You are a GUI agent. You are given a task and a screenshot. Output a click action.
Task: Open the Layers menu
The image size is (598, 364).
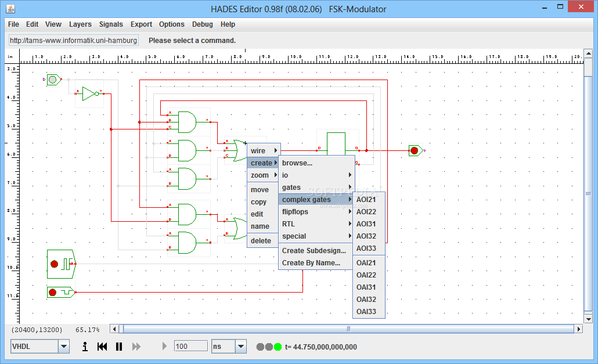click(80, 24)
